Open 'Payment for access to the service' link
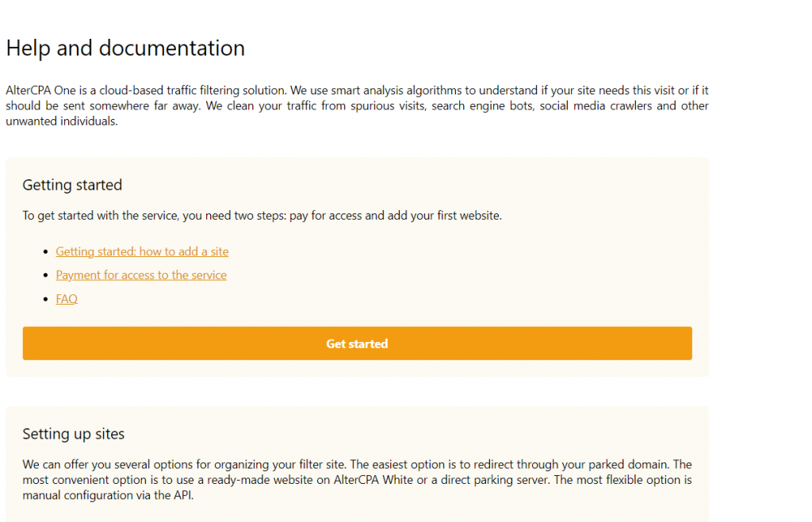This screenshot has width=812, height=522. (141, 275)
